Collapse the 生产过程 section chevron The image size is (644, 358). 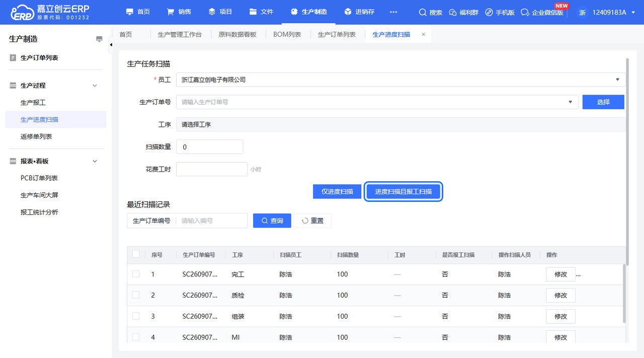95,86
